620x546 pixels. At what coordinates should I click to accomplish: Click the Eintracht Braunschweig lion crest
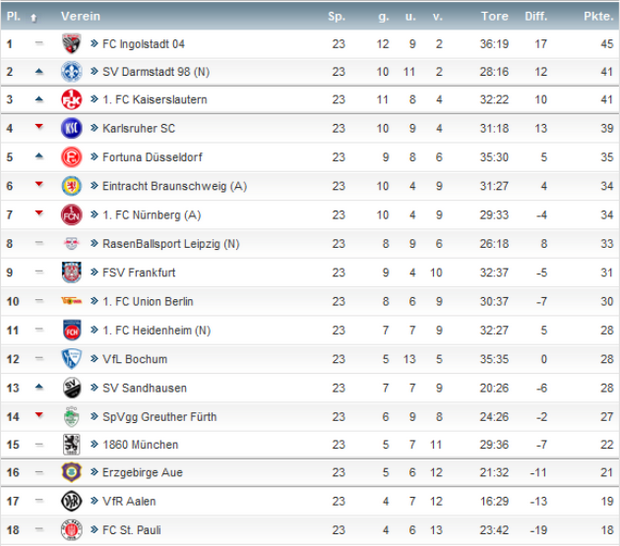[72, 186]
